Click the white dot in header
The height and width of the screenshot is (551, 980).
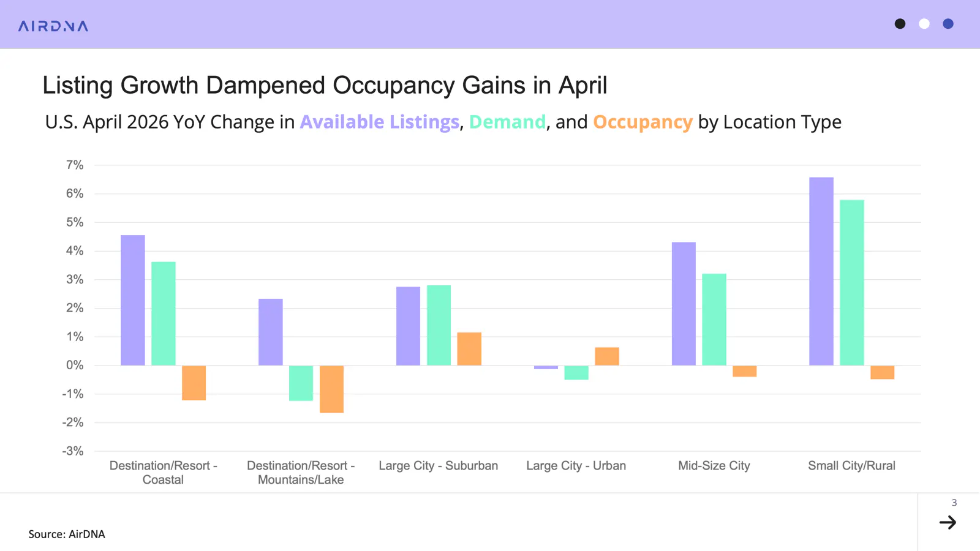point(924,24)
